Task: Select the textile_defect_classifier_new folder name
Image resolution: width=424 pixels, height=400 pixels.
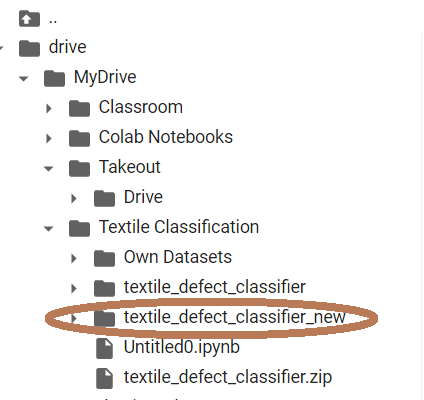Action: (235, 317)
